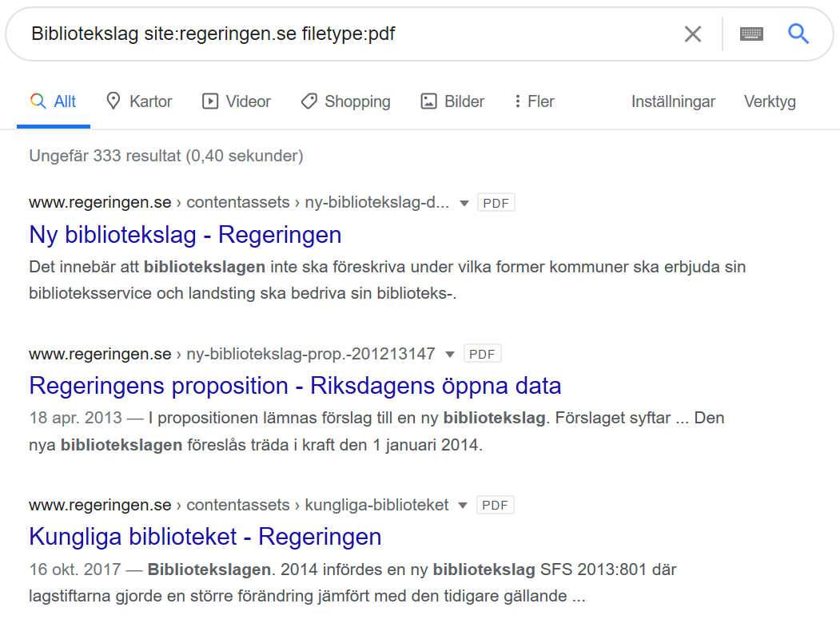840x635 pixels.
Task: Click snippet dated 16 okt. 2017
Action: [x=352, y=582]
